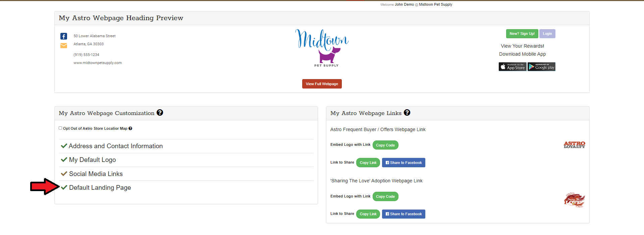Click help icon next to Store Locator Map
Screen dimensions: 644x235
(x=130, y=128)
